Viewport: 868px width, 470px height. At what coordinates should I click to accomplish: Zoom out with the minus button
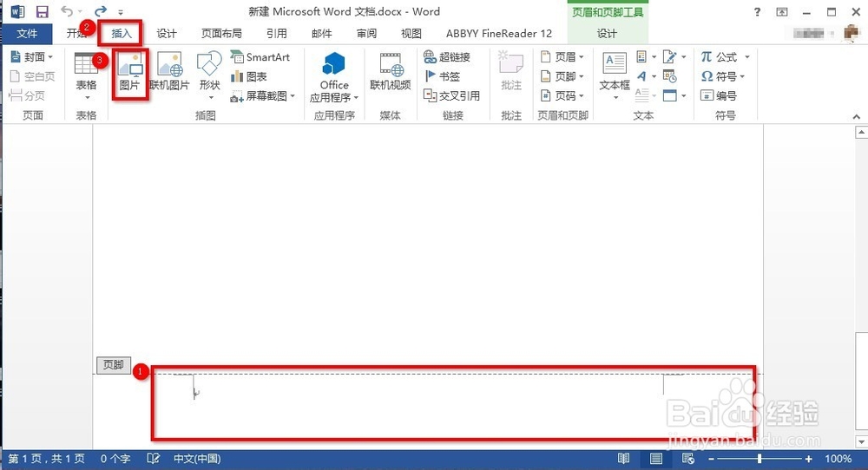[x=712, y=459]
